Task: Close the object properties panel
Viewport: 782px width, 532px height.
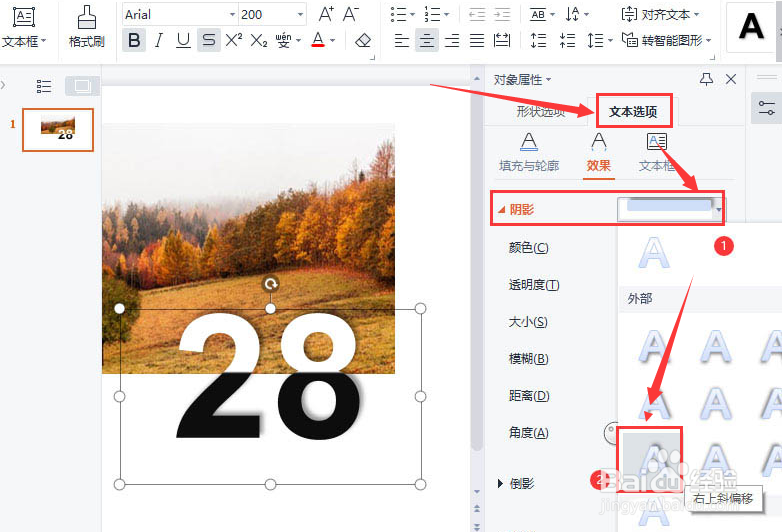Action: click(x=731, y=79)
